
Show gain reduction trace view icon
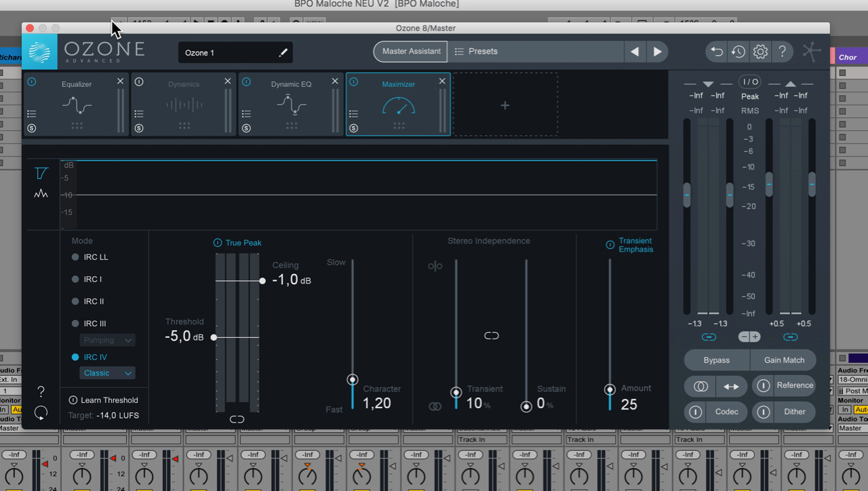[41, 174]
